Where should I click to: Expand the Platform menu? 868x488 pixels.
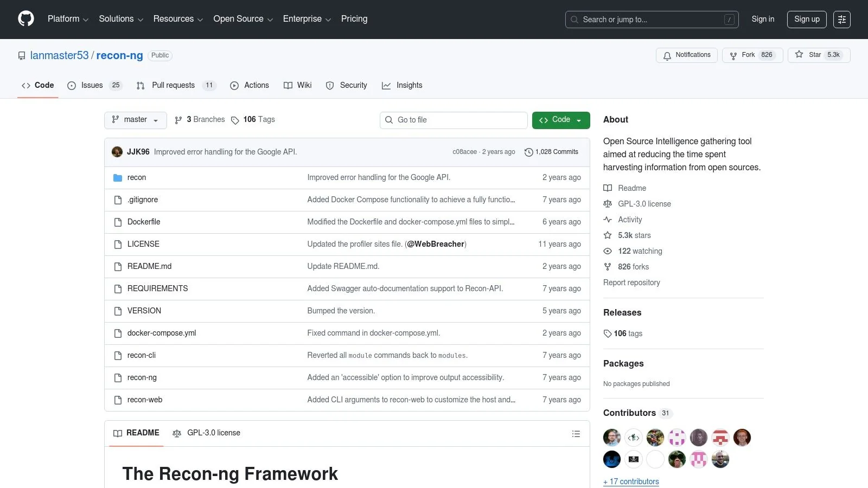click(68, 19)
